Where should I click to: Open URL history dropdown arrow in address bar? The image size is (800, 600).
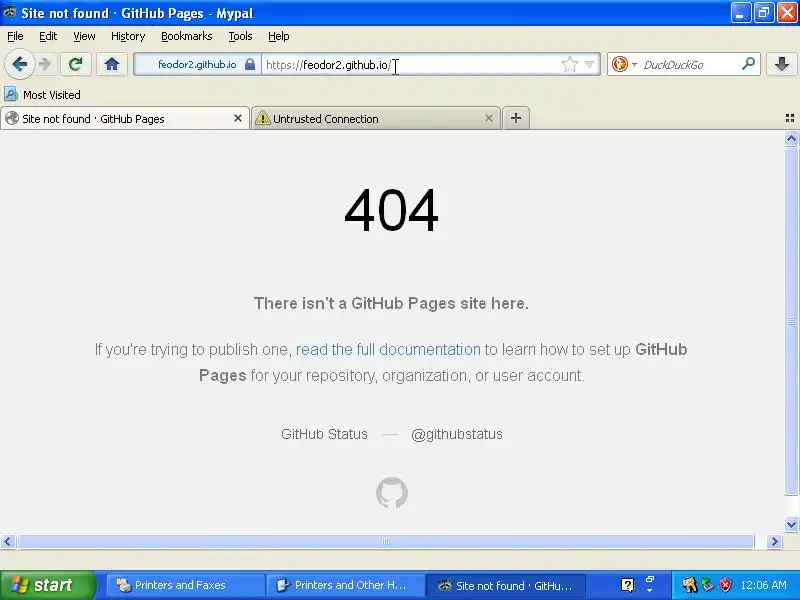click(589, 64)
